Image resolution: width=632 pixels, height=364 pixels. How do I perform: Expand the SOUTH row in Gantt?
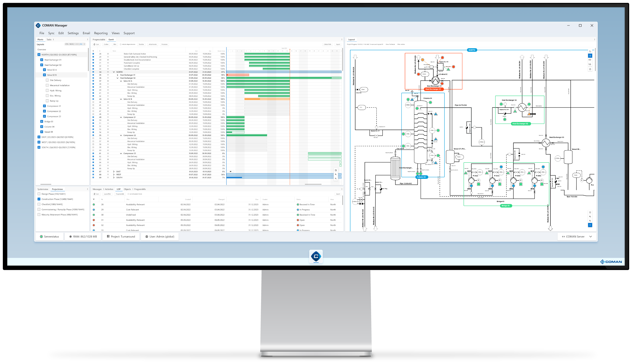pyautogui.click(x=114, y=178)
